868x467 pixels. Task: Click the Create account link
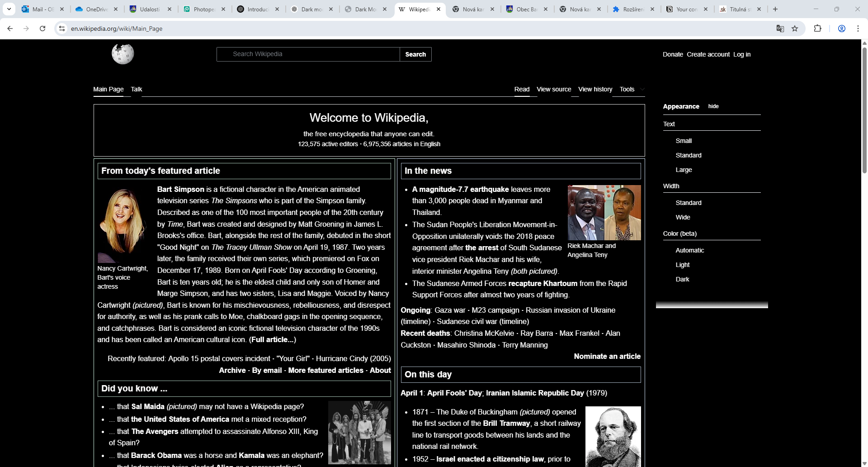pyautogui.click(x=708, y=54)
